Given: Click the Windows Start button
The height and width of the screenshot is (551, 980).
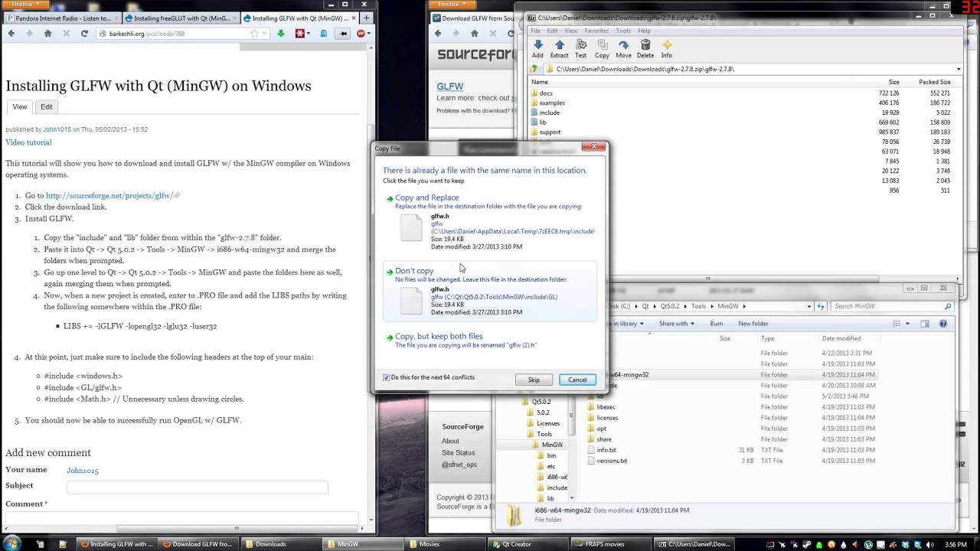Looking at the screenshot, I should (12, 543).
